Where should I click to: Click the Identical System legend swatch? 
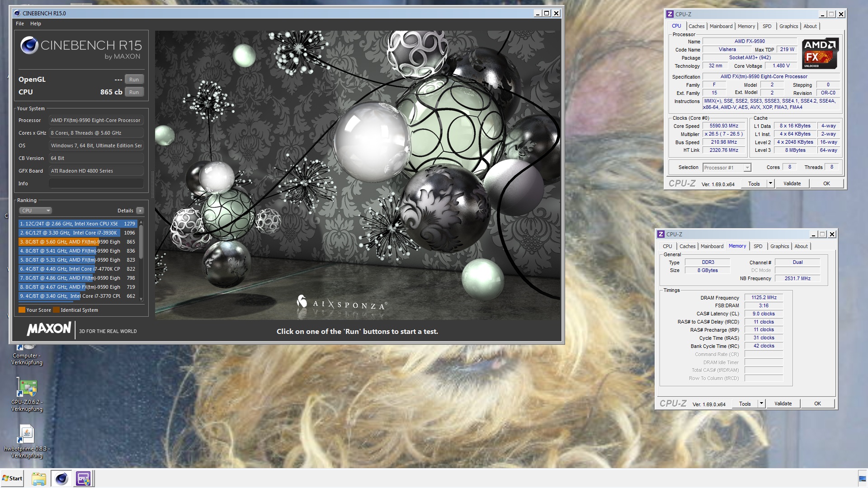click(x=56, y=310)
